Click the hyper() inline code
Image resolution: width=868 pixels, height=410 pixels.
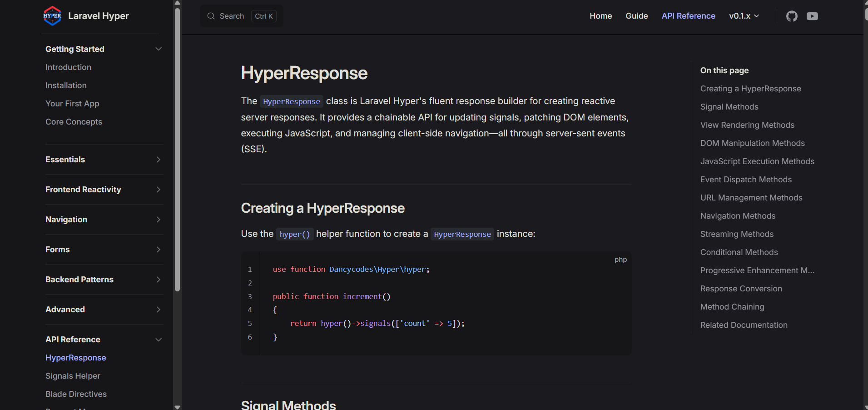295,234
